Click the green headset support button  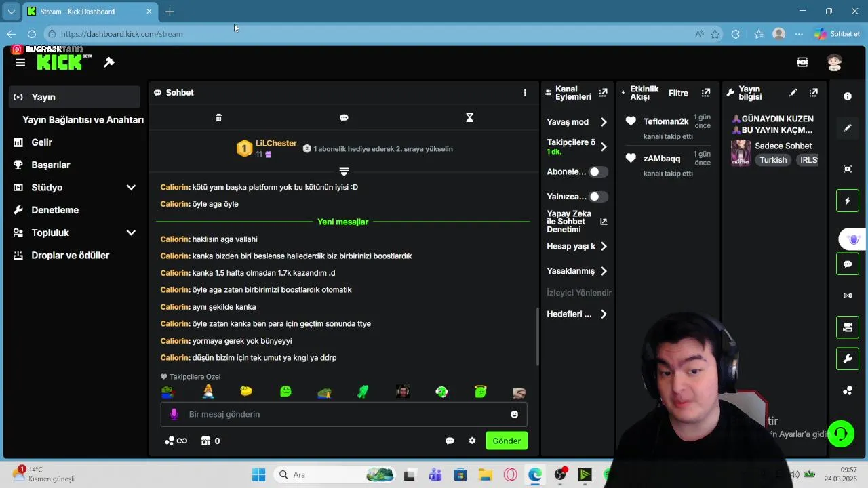pos(841,434)
